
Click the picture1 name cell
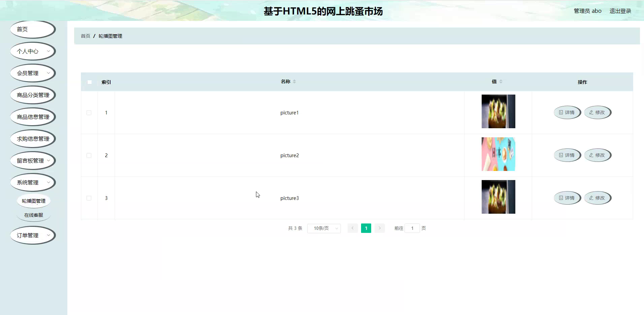[x=290, y=113]
